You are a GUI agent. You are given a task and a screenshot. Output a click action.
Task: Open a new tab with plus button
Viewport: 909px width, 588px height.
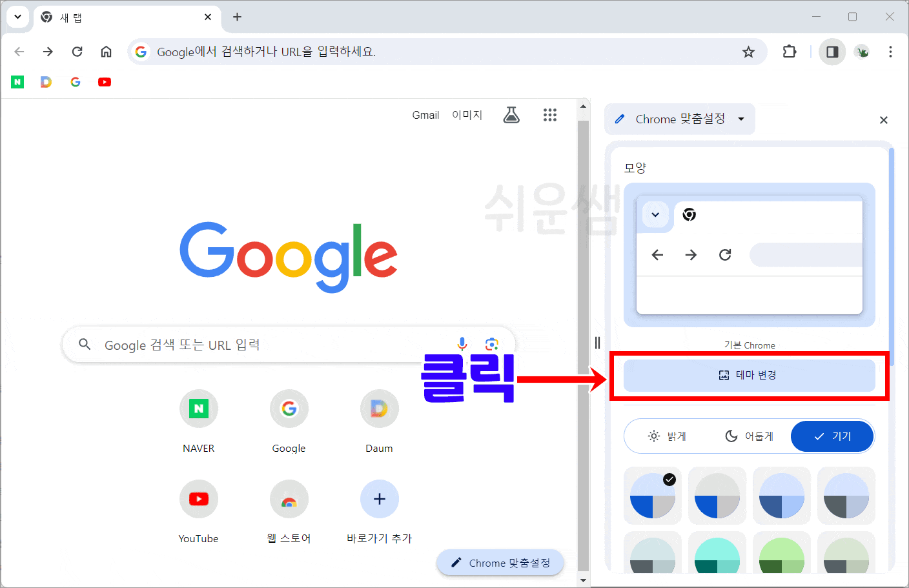(x=237, y=17)
